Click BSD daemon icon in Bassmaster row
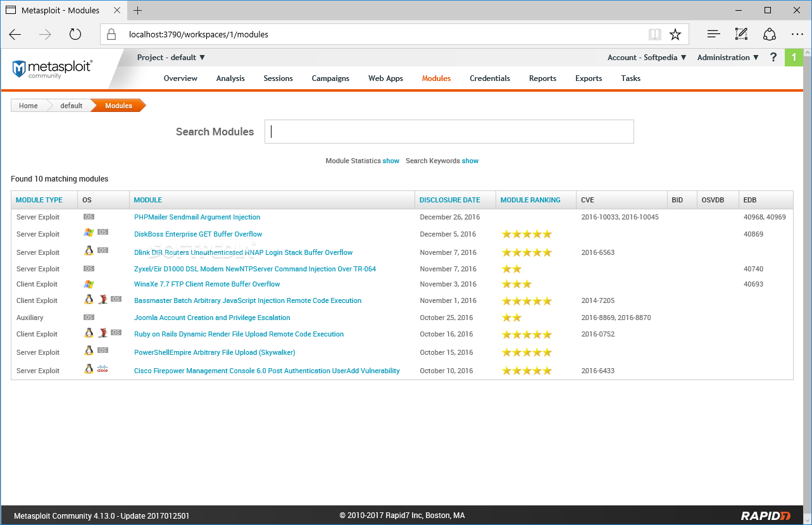This screenshot has height=525, width=812. [x=103, y=299]
